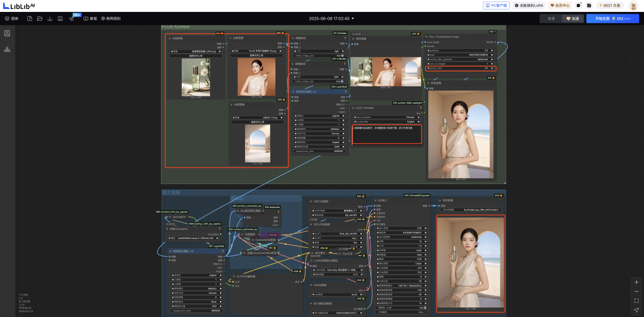Open the 图库 gallery menu

(x=12, y=18)
